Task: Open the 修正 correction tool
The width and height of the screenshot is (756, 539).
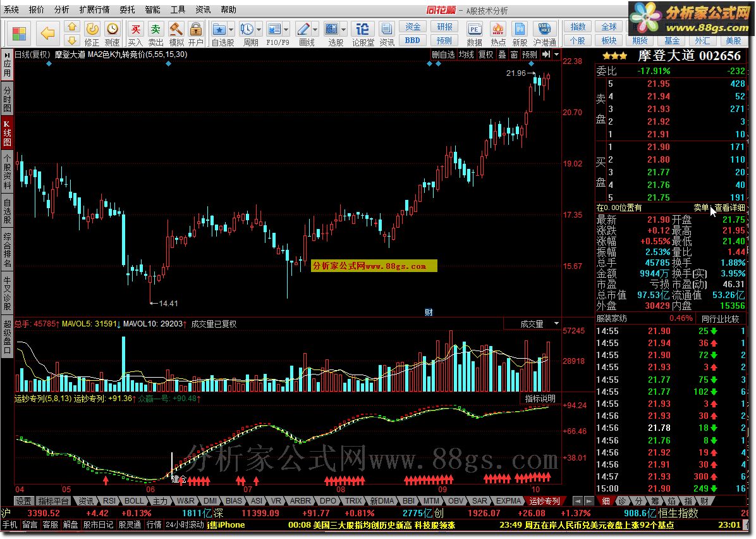Action: [92, 34]
